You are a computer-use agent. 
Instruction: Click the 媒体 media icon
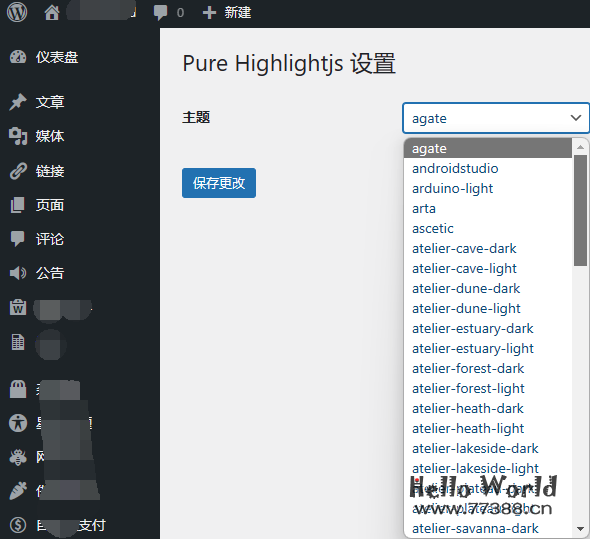[18, 136]
